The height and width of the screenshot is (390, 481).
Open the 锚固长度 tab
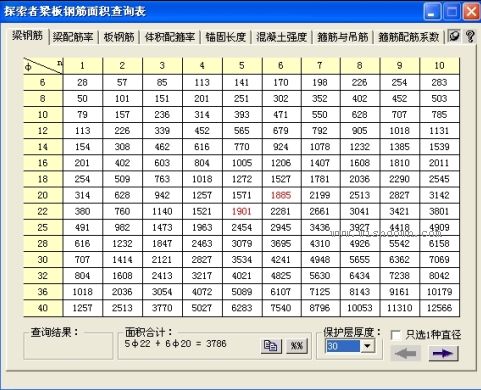click(x=226, y=37)
